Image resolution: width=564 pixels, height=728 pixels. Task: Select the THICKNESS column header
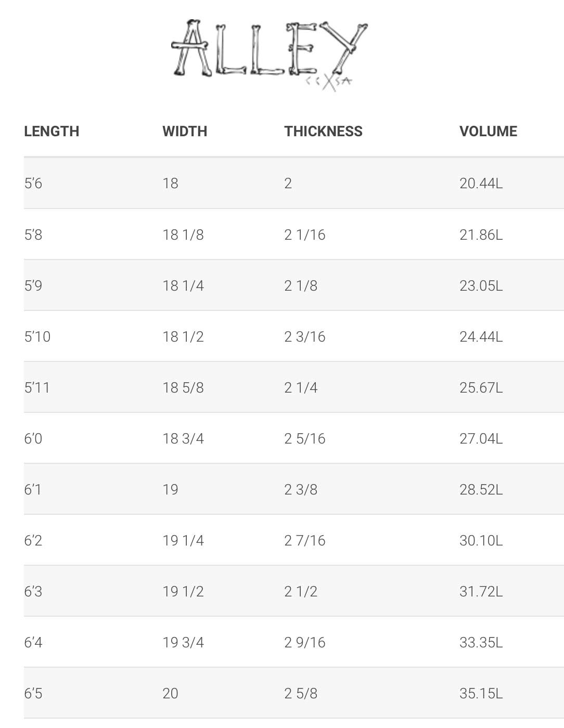pos(323,131)
